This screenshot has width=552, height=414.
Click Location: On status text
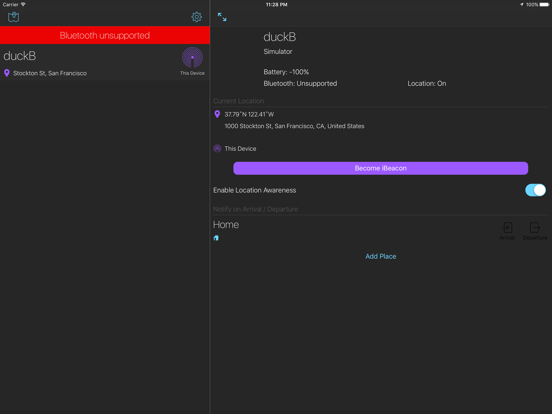[x=427, y=83]
